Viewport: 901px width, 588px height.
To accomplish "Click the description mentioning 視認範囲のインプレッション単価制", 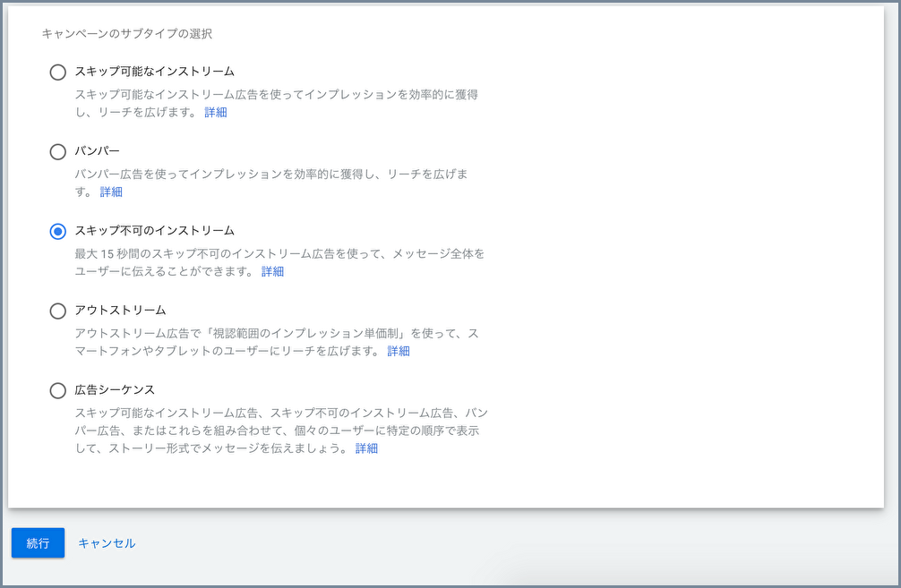I will (278, 334).
